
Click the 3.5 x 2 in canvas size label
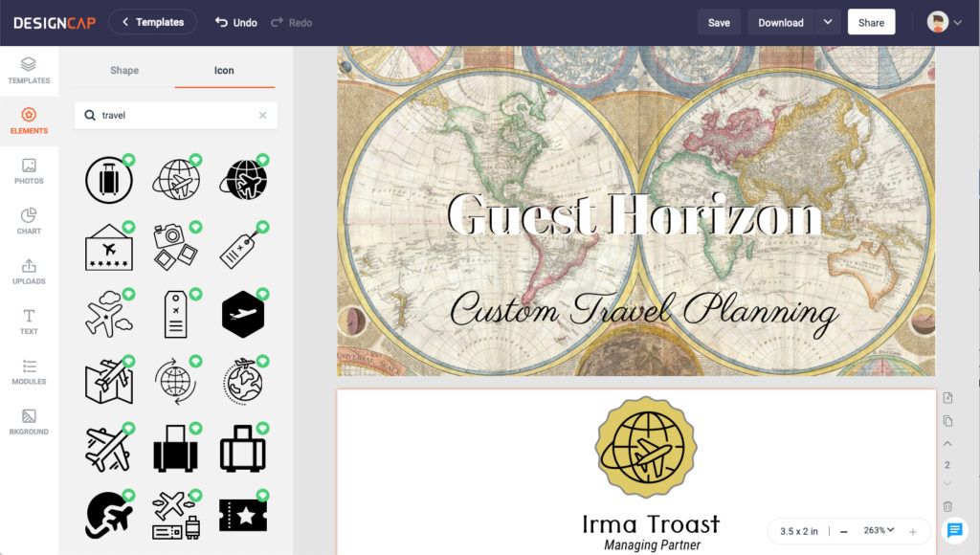799,531
